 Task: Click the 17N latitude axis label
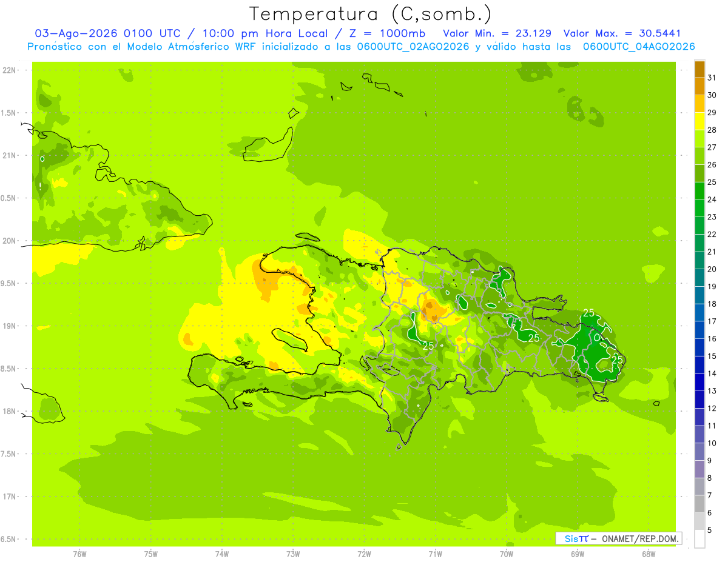[10, 497]
